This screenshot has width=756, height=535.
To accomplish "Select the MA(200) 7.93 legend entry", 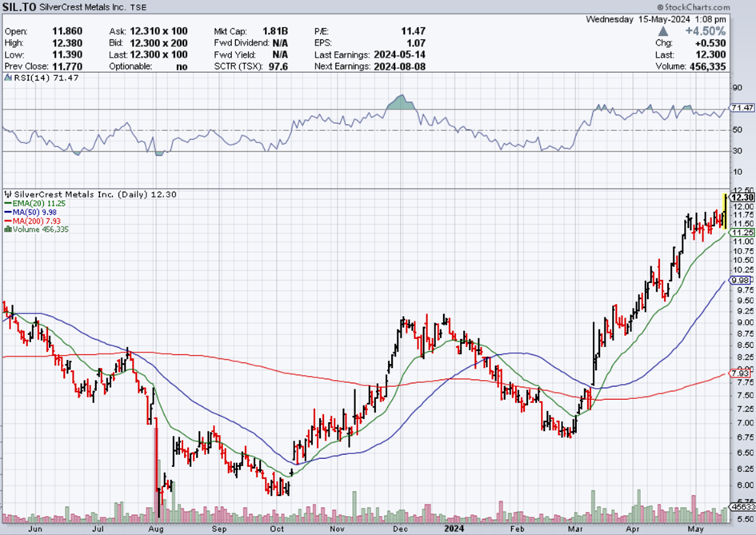I will click(x=37, y=221).
